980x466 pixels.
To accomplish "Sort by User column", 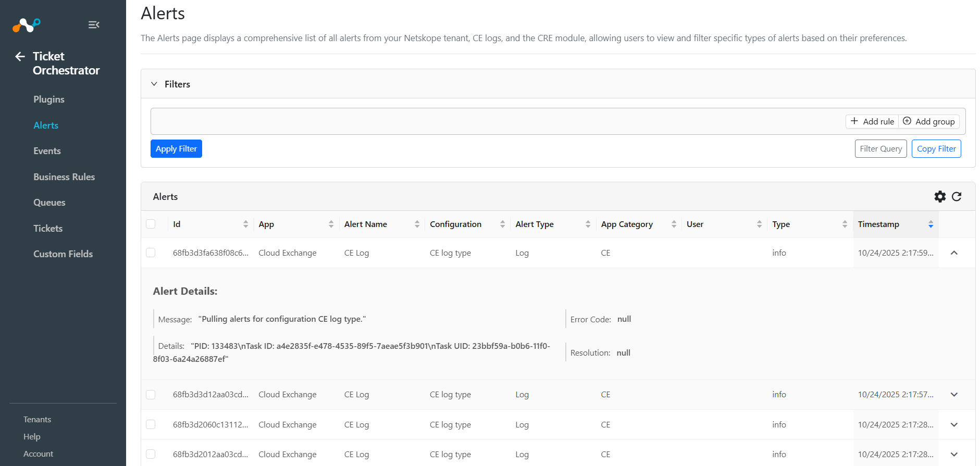I will 759,224.
